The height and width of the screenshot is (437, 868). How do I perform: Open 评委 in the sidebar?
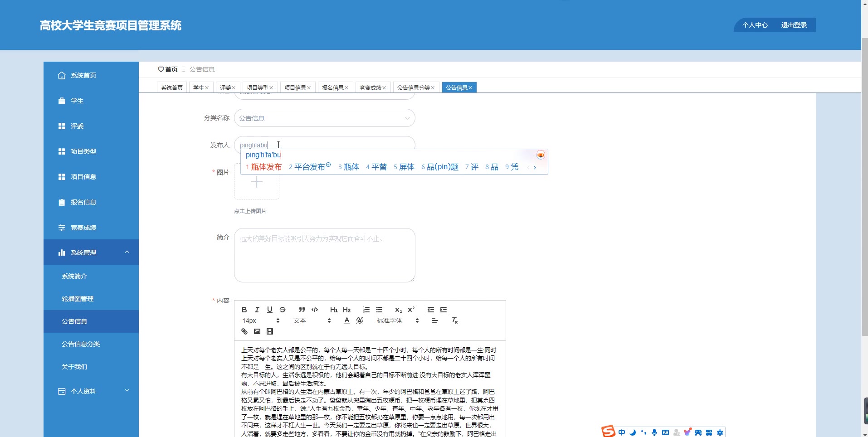(91, 126)
